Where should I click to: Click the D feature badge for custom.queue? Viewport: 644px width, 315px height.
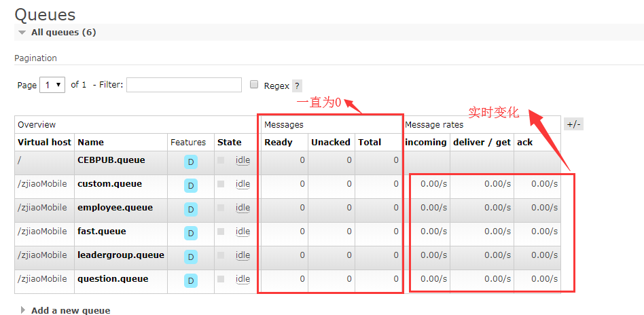pos(191,185)
